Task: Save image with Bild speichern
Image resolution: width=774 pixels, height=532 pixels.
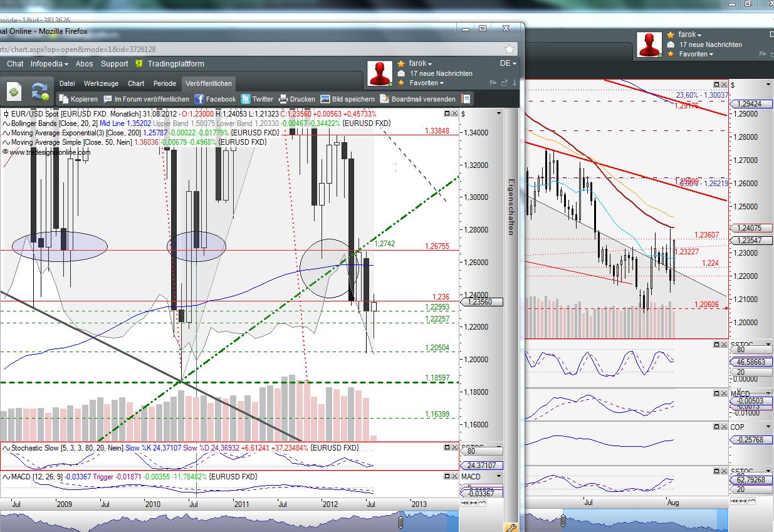Action: (x=348, y=99)
